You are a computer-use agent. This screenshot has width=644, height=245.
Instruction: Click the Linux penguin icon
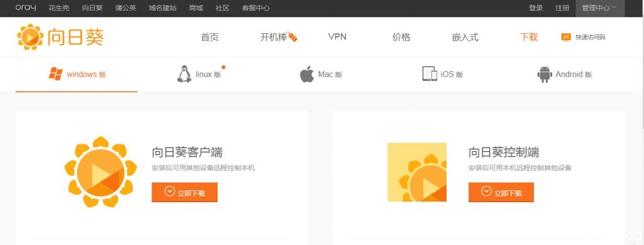184,74
